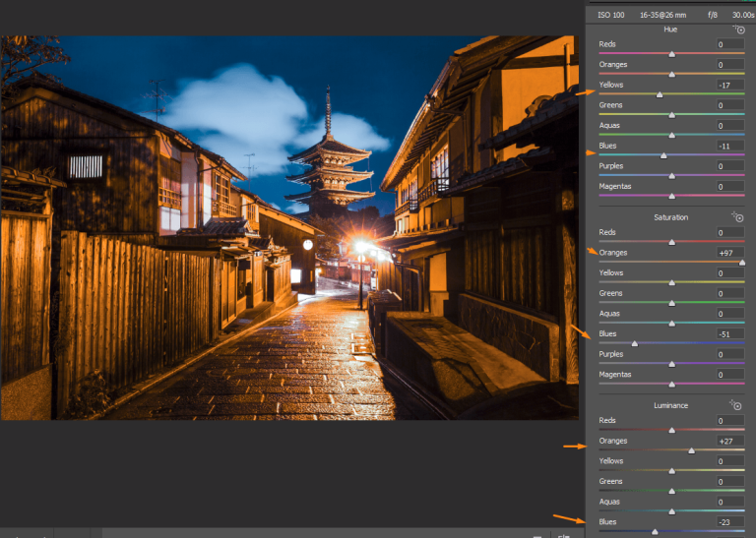
Task: Select the Saturation Blues field showing -51
Action: point(730,333)
